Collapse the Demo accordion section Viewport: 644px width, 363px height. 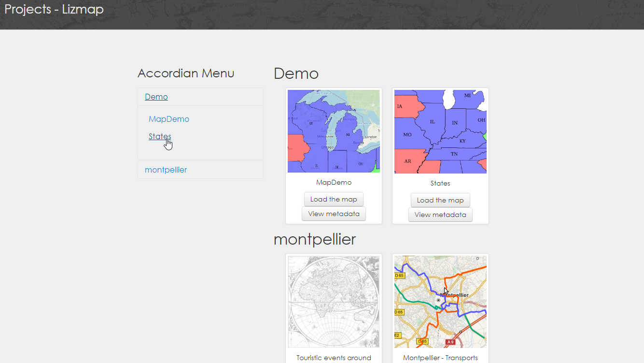[156, 97]
